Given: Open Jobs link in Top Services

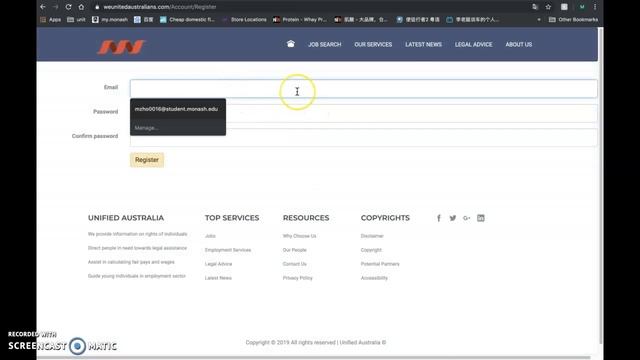Looking at the screenshot, I should tap(210, 236).
